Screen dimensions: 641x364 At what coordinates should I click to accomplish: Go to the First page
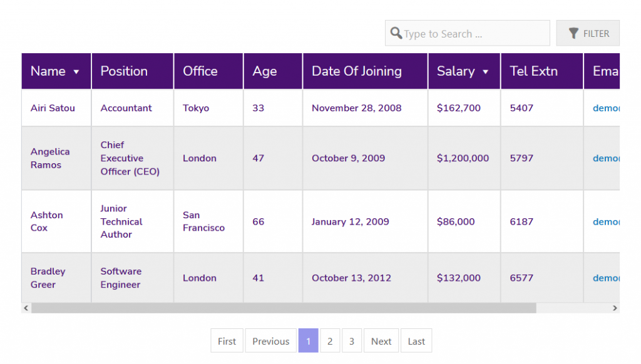(227, 341)
